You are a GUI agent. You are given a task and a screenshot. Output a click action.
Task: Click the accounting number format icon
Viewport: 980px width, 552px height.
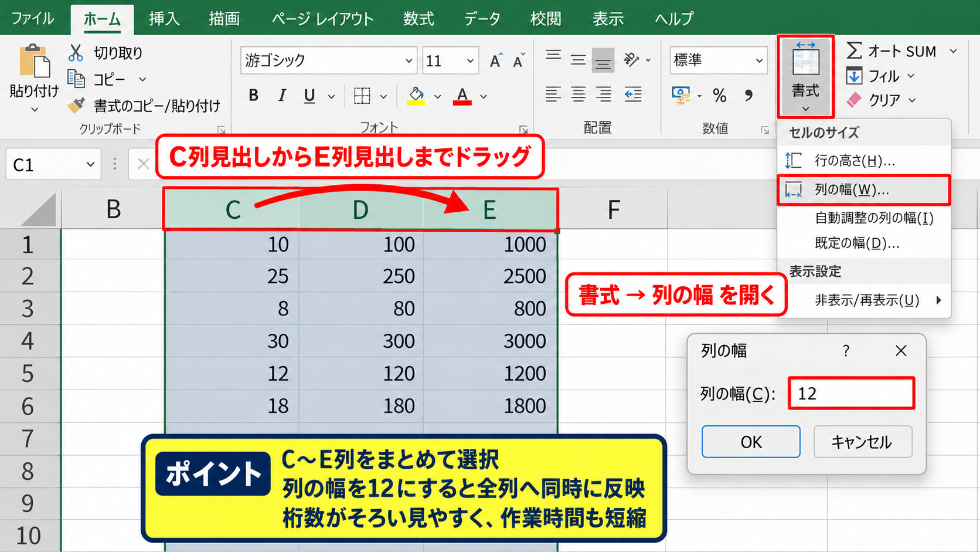681,95
